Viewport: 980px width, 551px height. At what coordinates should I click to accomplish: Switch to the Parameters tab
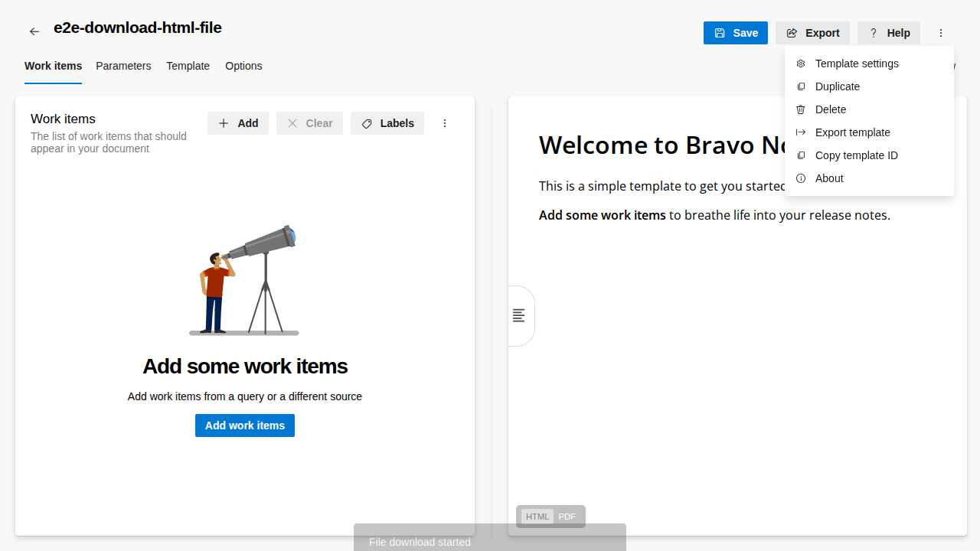point(123,66)
